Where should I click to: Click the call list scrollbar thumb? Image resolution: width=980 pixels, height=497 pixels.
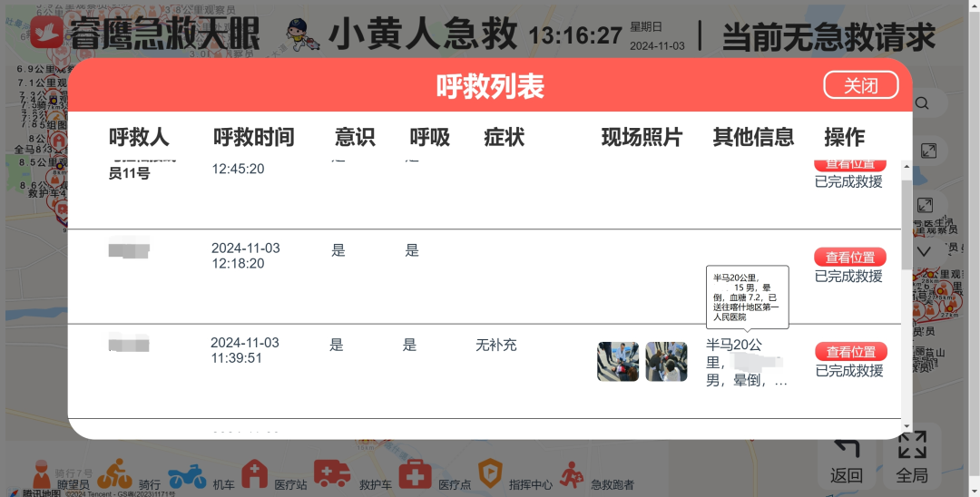point(906,225)
